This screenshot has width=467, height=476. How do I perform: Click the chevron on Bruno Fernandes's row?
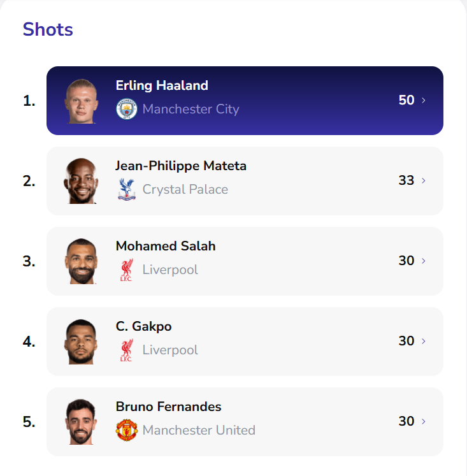pyautogui.click(x=424, y=422)
